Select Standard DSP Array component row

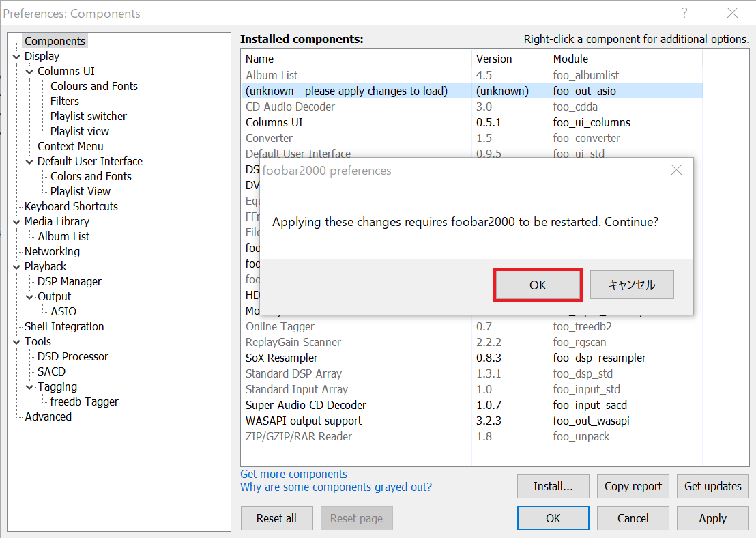[x=472, y=373]
